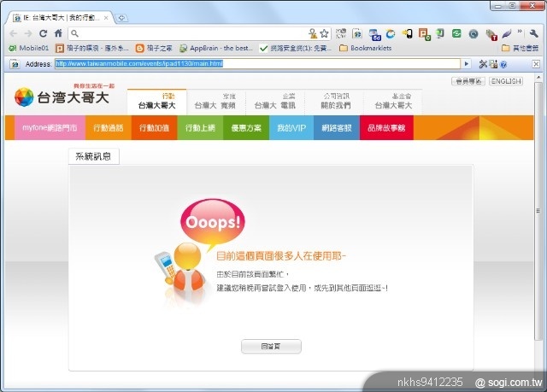Screen dimensions: 547x392
Task: Click the blue circular arrow extension icon
Action: (x=391, y=33)
